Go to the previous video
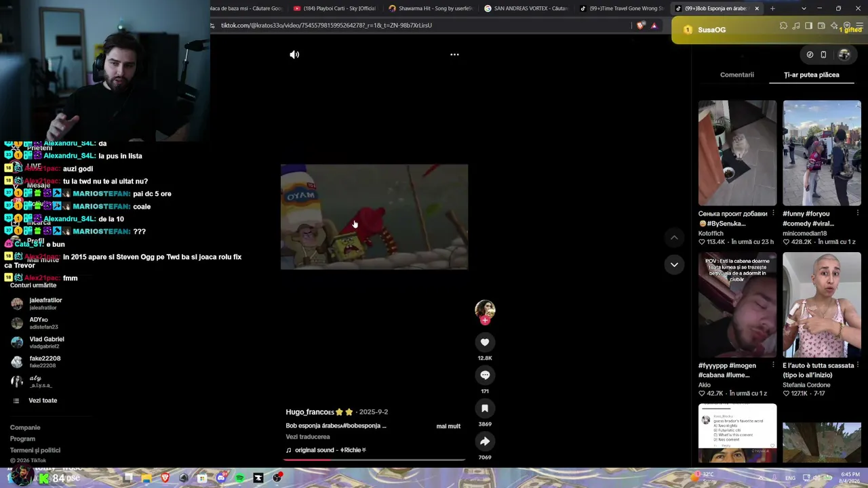The width and height of the screenshot is (868, 488). (674, 237)
